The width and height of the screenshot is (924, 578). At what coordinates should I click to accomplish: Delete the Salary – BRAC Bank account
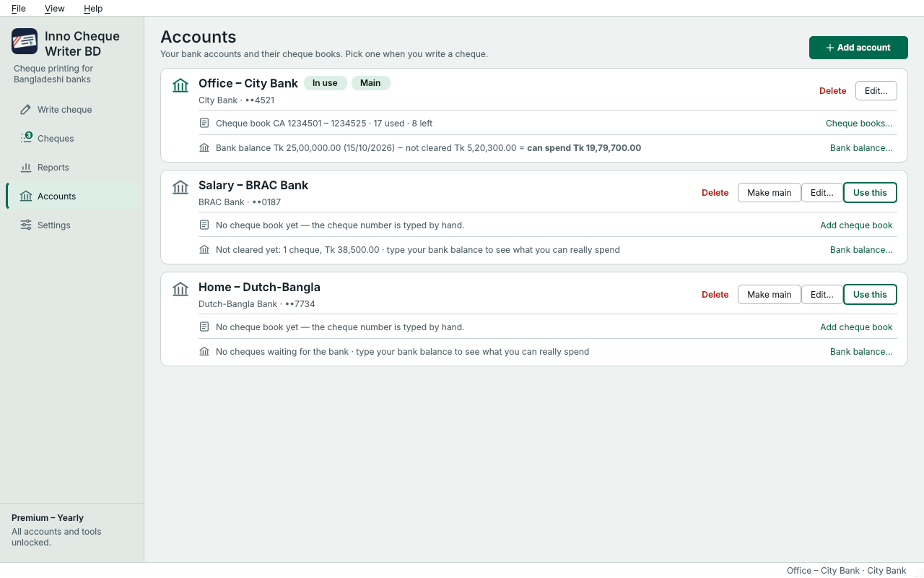click(715, 193)
